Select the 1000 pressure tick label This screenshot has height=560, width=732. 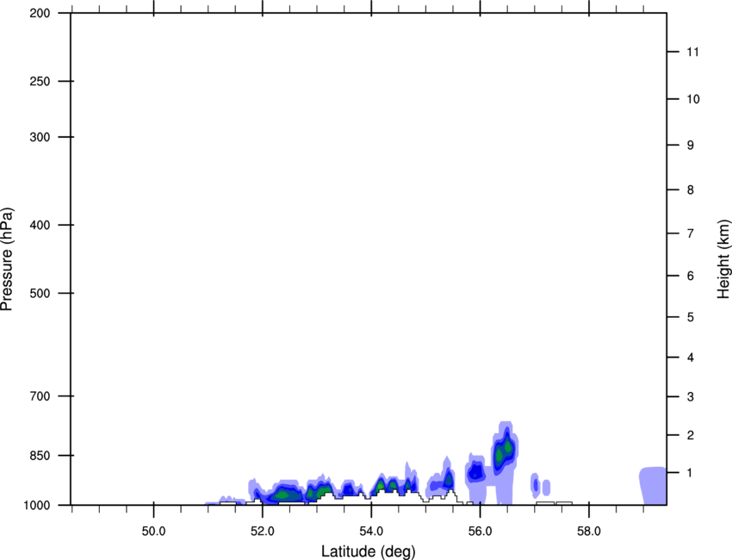coord(36,505)
